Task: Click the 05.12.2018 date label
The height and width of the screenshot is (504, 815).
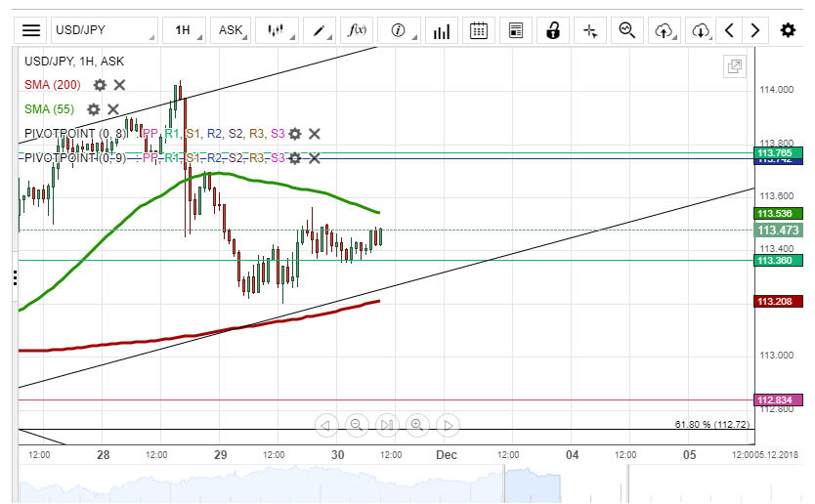Action: tap(776, 454)
